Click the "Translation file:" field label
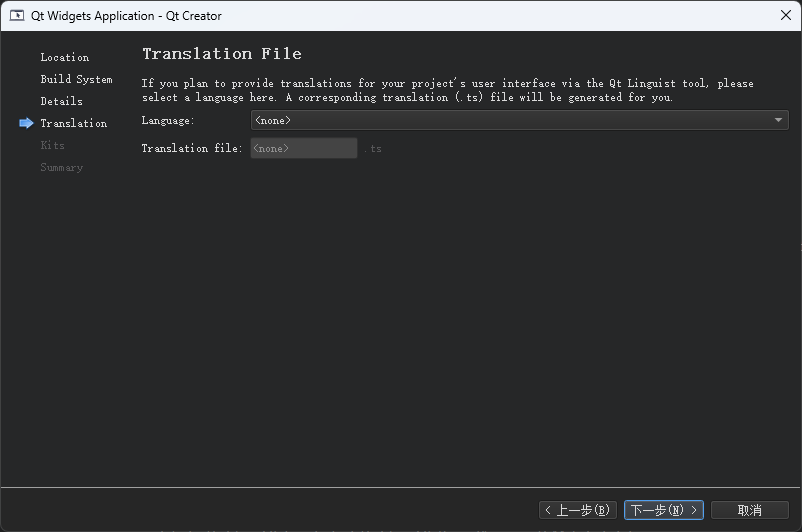Image resolution: width=802 pixels, height=532 pixels. click(x=192, y=148)
